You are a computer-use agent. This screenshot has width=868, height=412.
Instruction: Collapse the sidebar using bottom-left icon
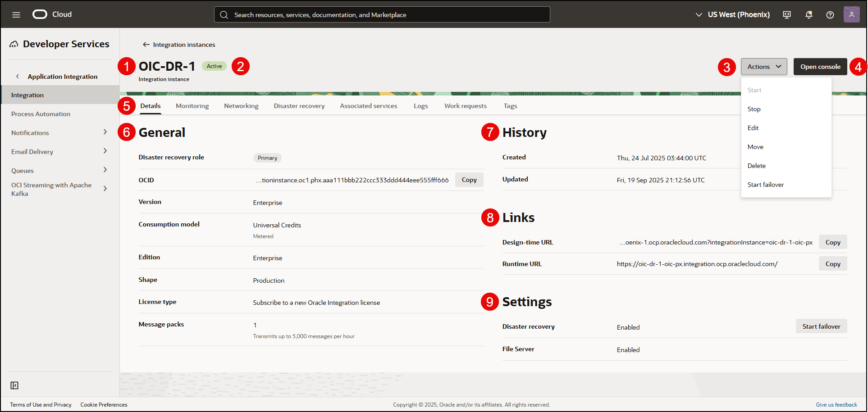tap(14, 385)
